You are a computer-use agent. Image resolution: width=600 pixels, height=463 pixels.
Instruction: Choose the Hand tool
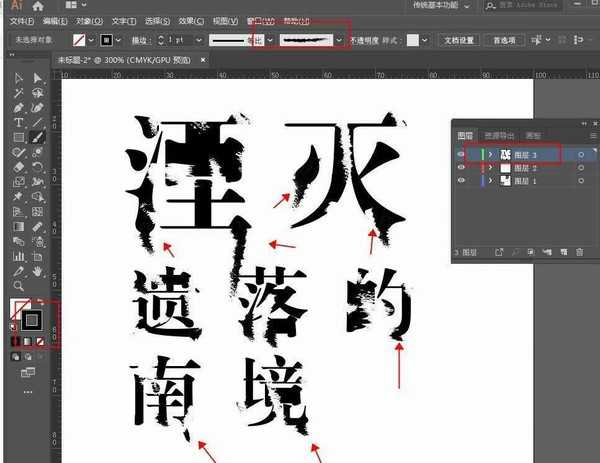pyautogui.click(x=38, y=271)
